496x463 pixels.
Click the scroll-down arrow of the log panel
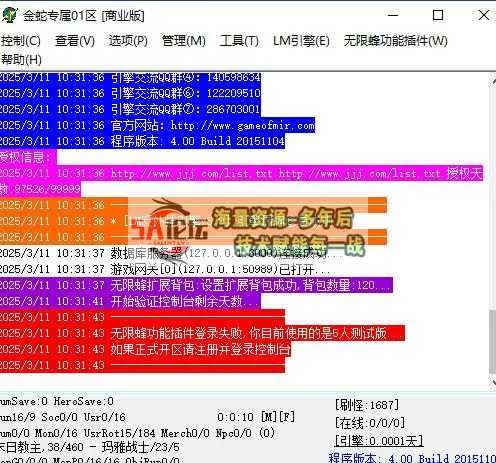[493, 383]
